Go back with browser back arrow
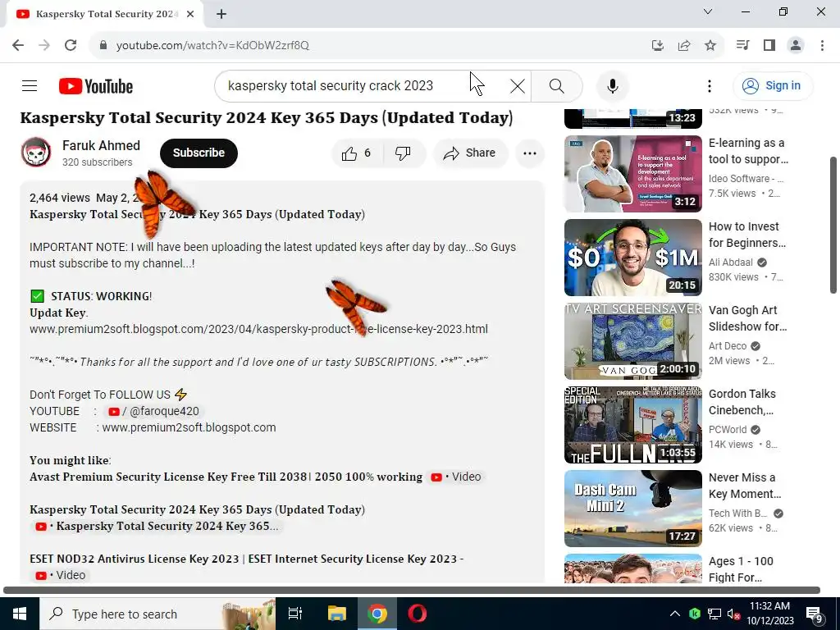The height and width of the screenshot is (630, 840). (18, 45)
